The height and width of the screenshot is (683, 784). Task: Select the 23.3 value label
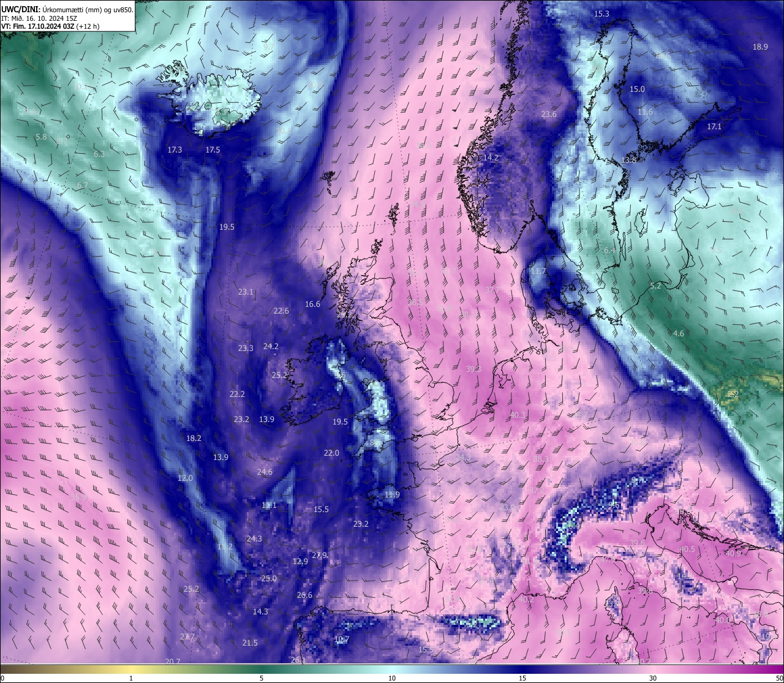(246, 348)
